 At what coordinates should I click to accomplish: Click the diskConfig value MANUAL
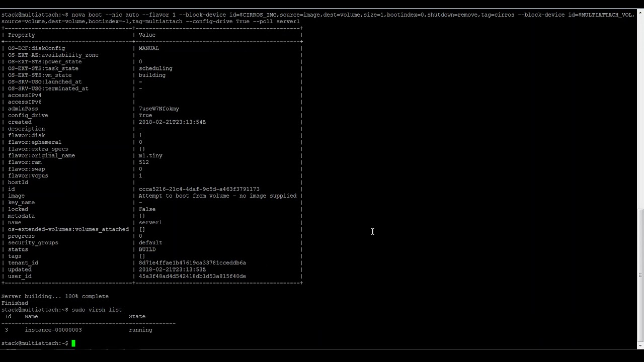pyautogui.click(x=149, y=48)
